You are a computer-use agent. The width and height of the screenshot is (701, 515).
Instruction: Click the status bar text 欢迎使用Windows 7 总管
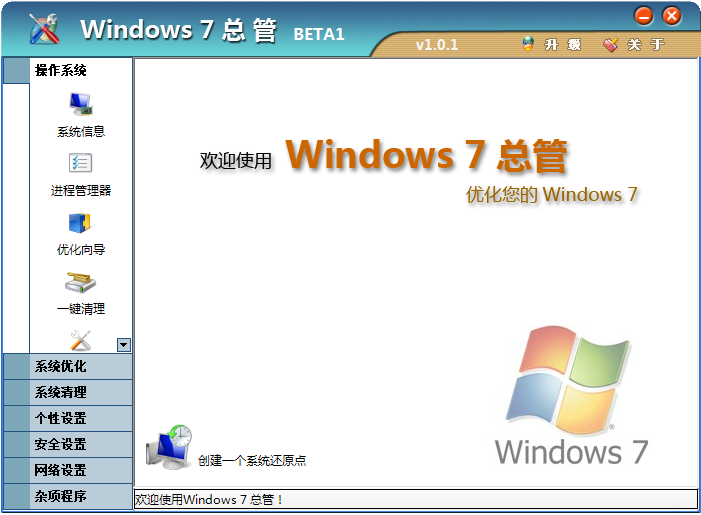[209, 499]
